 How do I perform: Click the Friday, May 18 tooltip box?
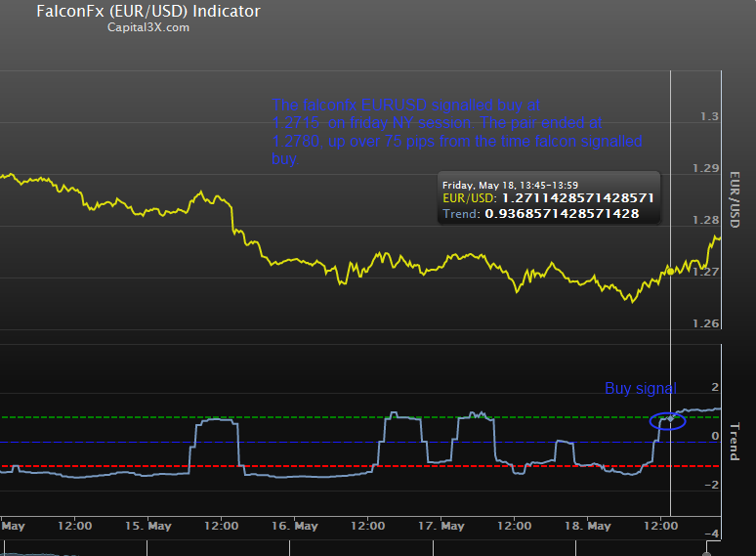coord(549,197)
